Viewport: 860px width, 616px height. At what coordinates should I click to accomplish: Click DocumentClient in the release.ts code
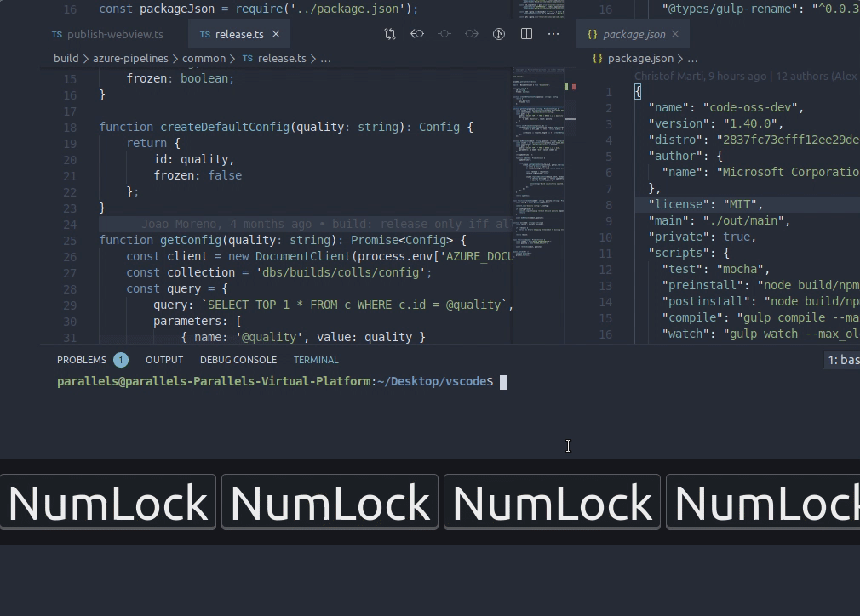tap(303, 256)
